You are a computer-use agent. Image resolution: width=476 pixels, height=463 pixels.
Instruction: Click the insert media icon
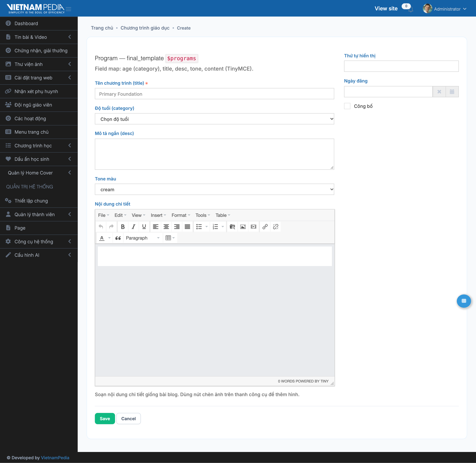253,227
